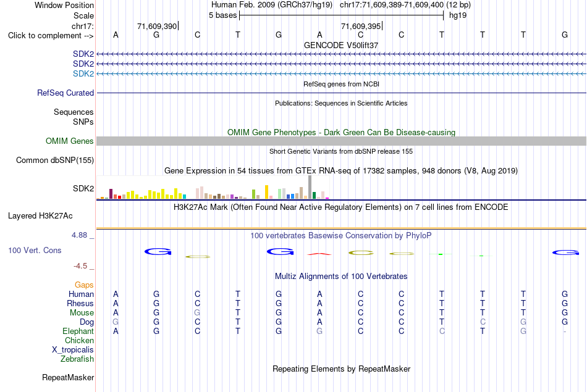This screenshot has width=587, height=392.
Task: Select the "Dog" alignment species label
Action: point(87,322)
